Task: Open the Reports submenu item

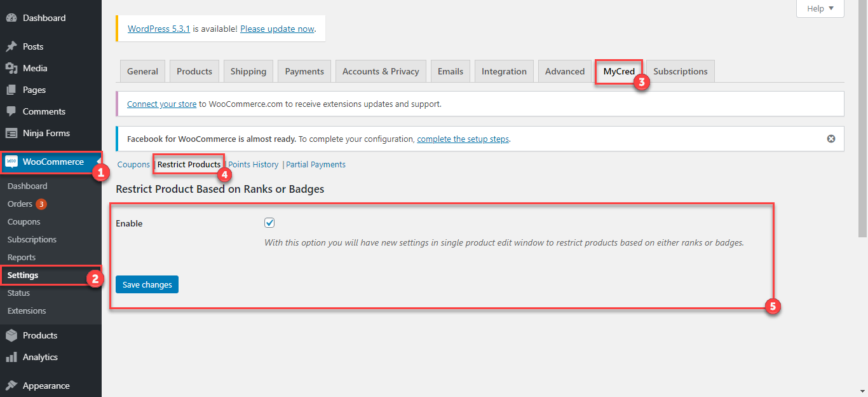Action: click(22, 257)
